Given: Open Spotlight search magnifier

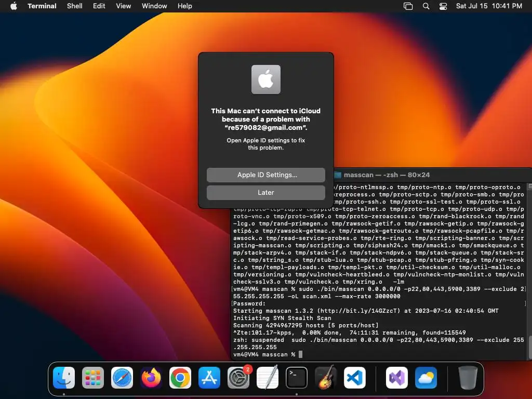Looking at the screenshot, I should coord(426,6).
